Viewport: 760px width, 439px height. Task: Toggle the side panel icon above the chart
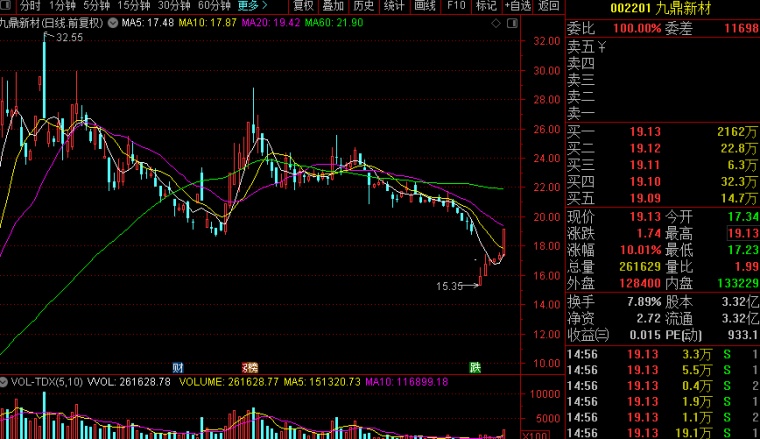(x=512, y=23)
